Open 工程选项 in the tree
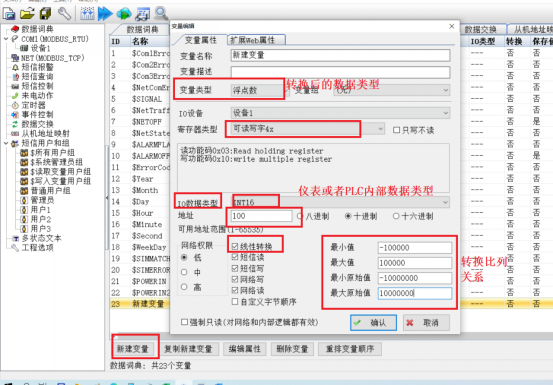The image size is (553, 385). (37, 248)
